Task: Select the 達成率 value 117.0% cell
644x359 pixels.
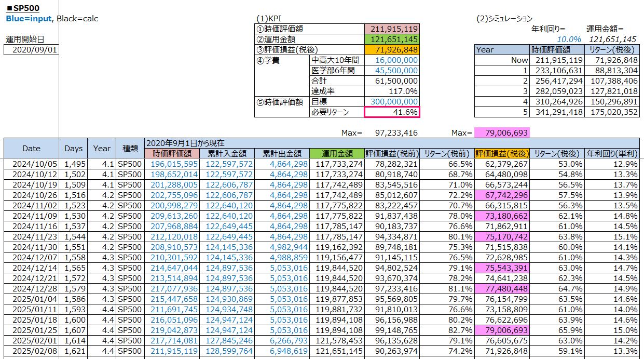Action: click(392, 91)
